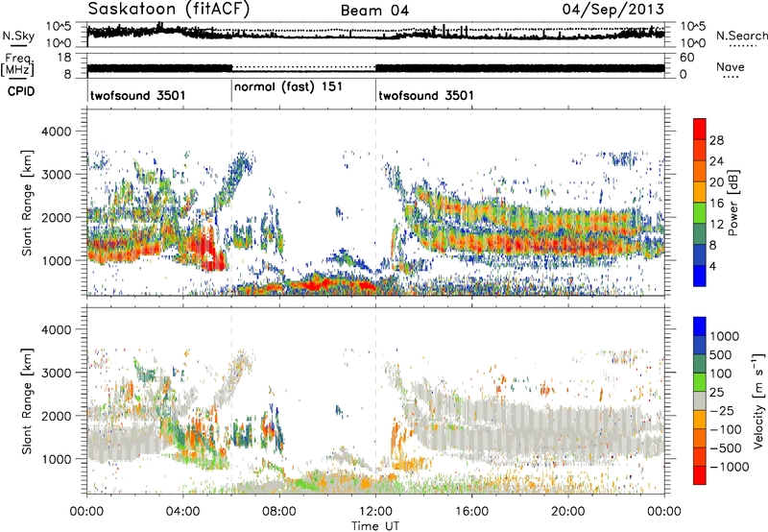Click the 'Power [dB]' axis label

732,203
